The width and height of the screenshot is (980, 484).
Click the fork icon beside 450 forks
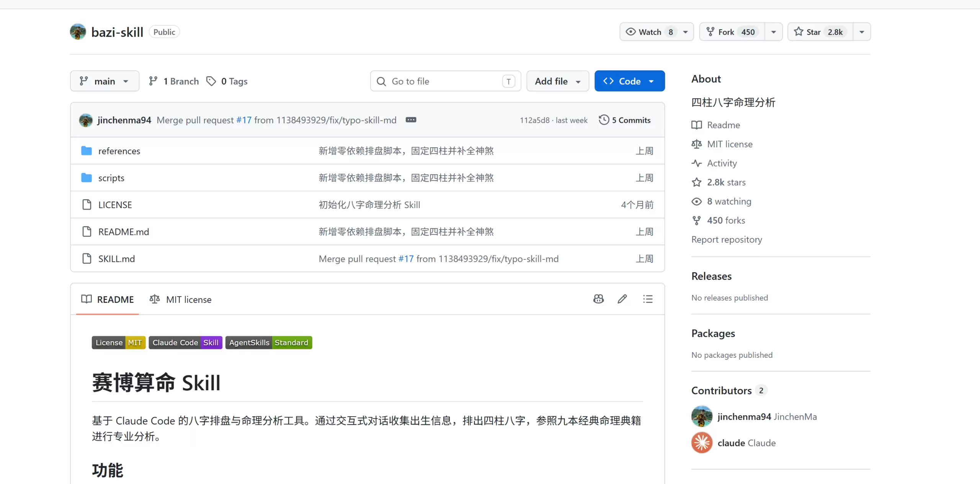coord(697,220)
